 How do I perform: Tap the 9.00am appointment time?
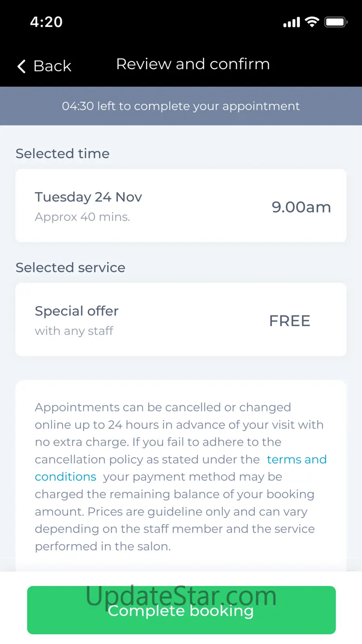(x=301, y=207)
